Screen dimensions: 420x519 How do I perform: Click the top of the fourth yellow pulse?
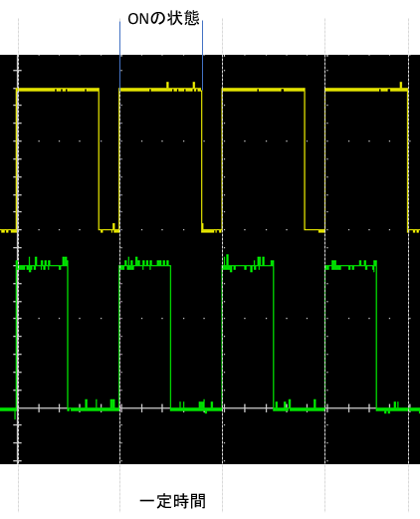(366, 89)
